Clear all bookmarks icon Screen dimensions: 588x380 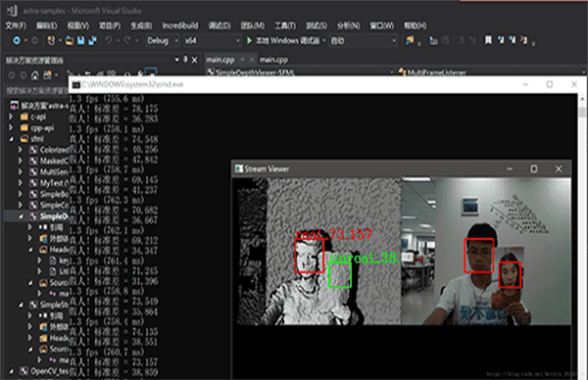[524, 40]
